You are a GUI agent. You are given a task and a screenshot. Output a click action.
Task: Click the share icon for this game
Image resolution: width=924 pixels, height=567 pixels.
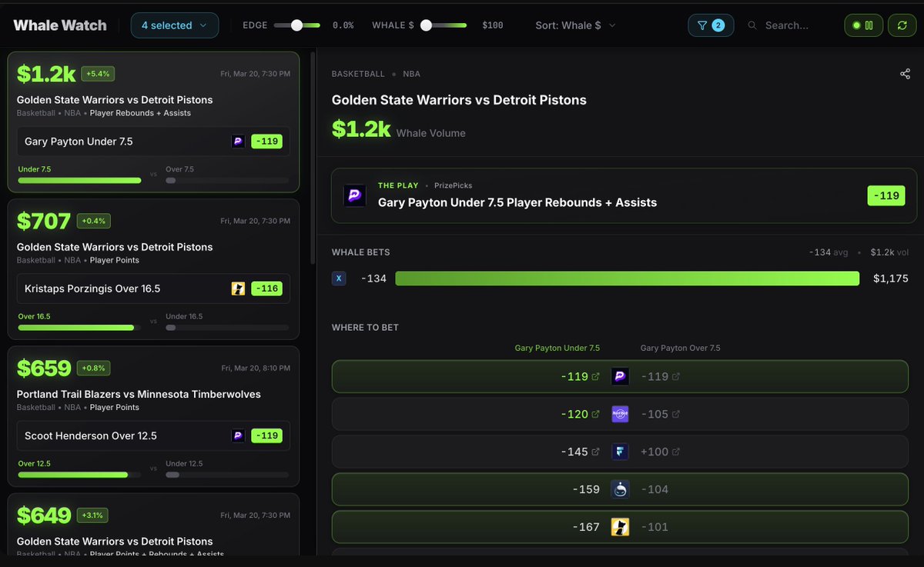point(905,74)
